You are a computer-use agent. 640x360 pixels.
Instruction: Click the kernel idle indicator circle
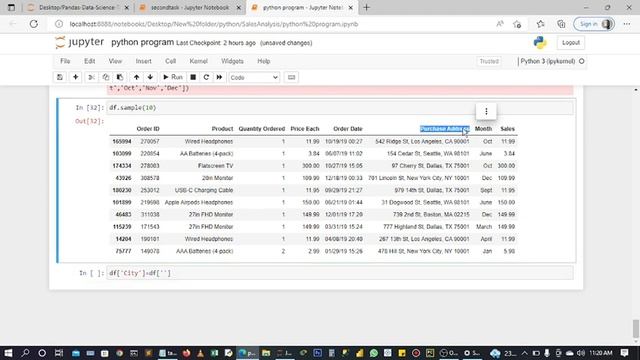582,61
